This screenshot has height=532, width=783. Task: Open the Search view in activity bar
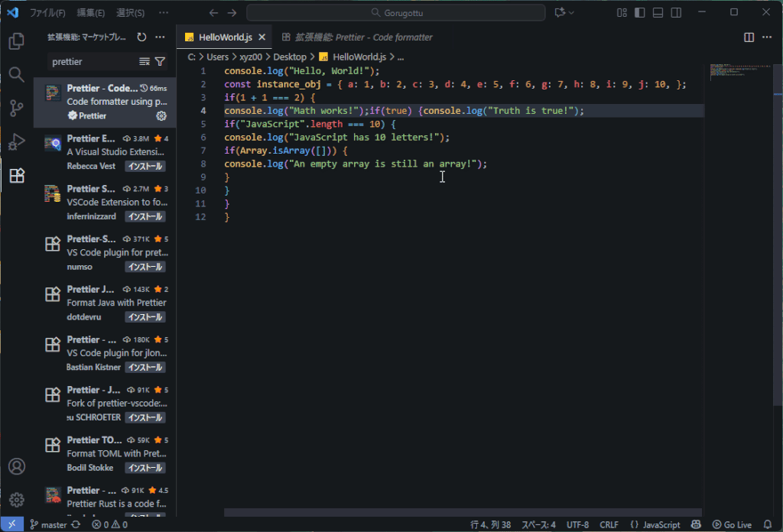click(16, 75)
